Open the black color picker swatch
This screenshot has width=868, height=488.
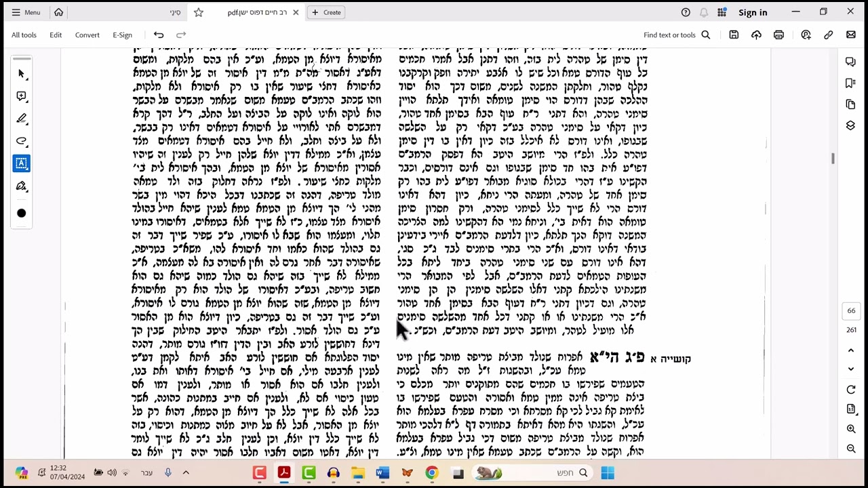point(21,213)
